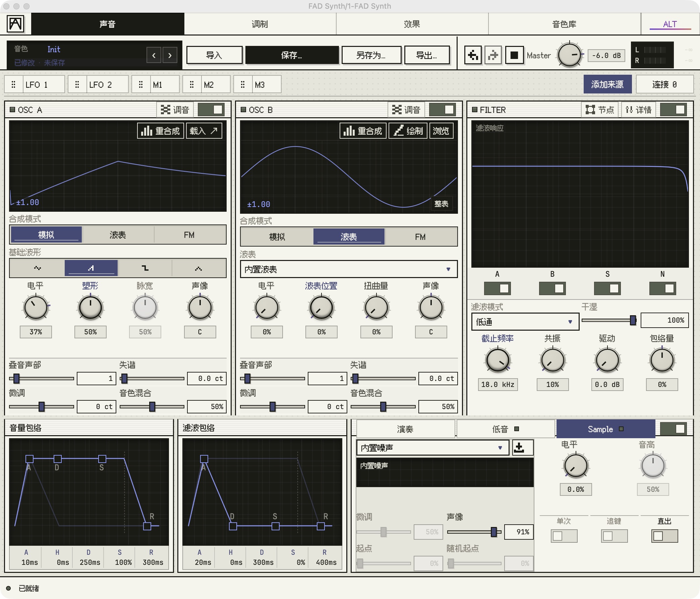Click the stop square icon beside Master
700x599 pixels.
514,55
